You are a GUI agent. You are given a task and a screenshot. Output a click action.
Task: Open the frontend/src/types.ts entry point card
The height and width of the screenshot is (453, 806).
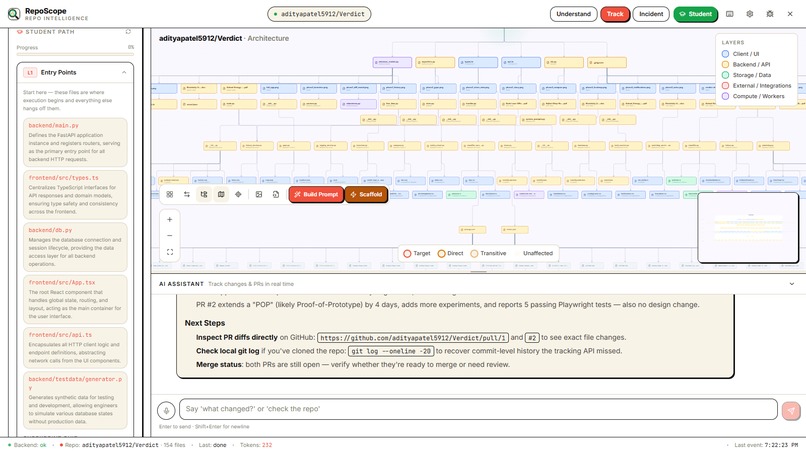coord(75,195)
